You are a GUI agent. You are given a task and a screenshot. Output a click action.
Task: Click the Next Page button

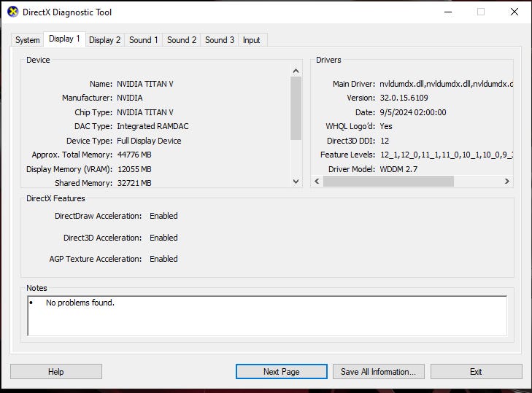282,372
